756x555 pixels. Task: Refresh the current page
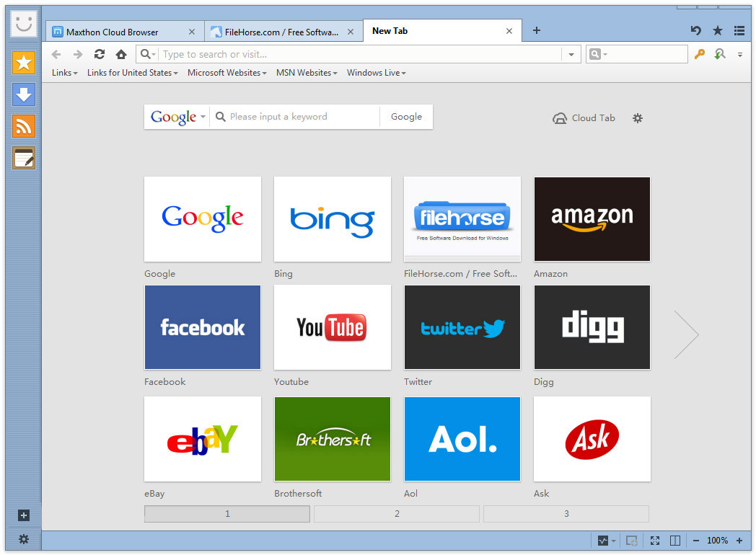(x=100, y=55)
